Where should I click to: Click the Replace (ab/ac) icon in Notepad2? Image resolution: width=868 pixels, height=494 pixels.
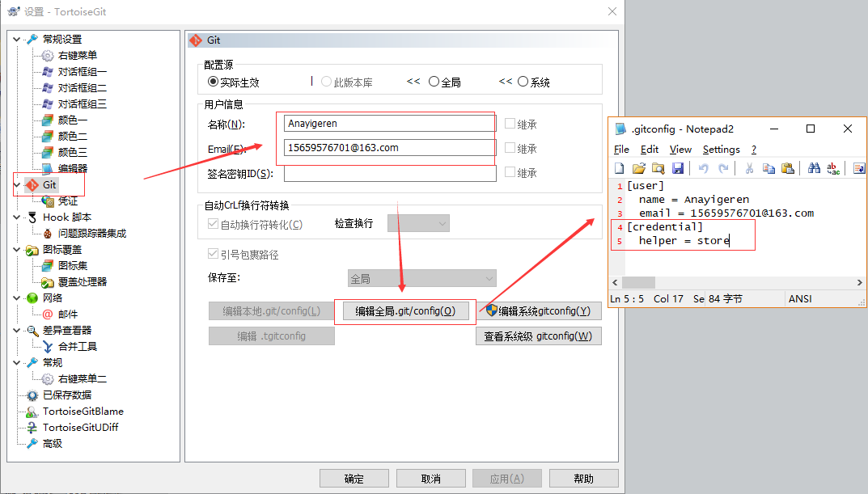pos(833,168)
